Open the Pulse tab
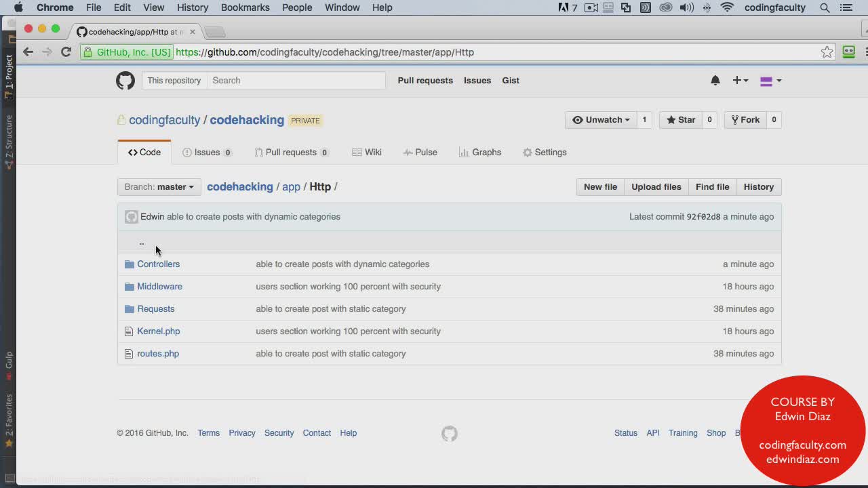The width and height of the screenshot is (868, 488). 420,152
